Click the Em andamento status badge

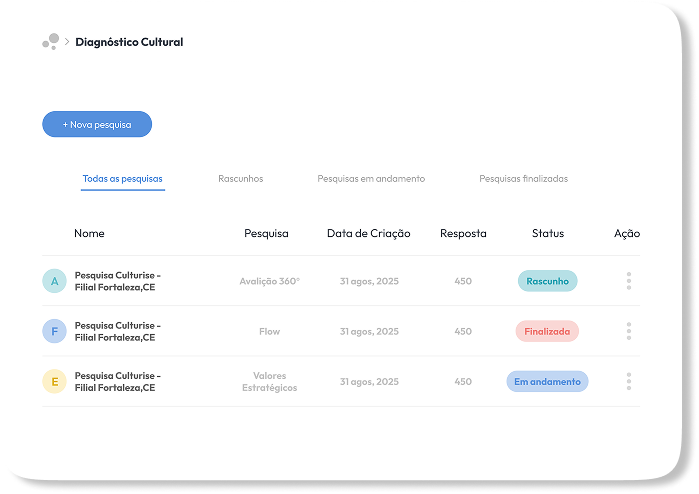547,381
